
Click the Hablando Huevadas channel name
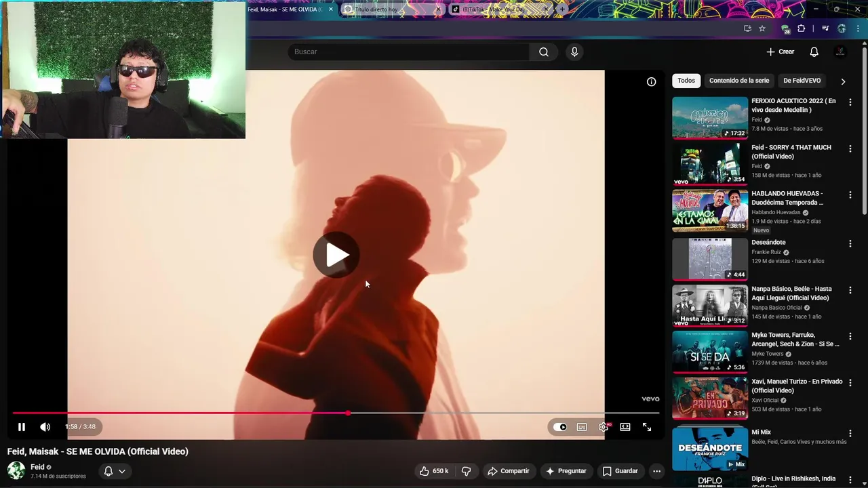(776, 212)
